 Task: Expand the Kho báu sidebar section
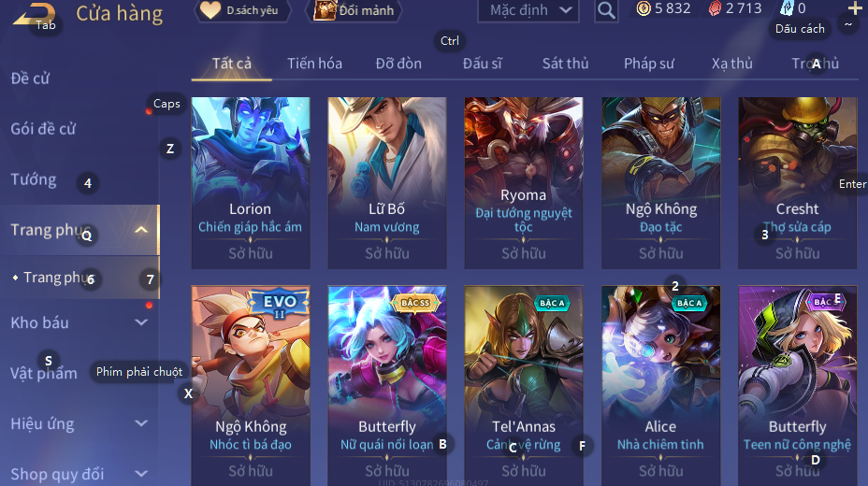click(x=141, y=322)
